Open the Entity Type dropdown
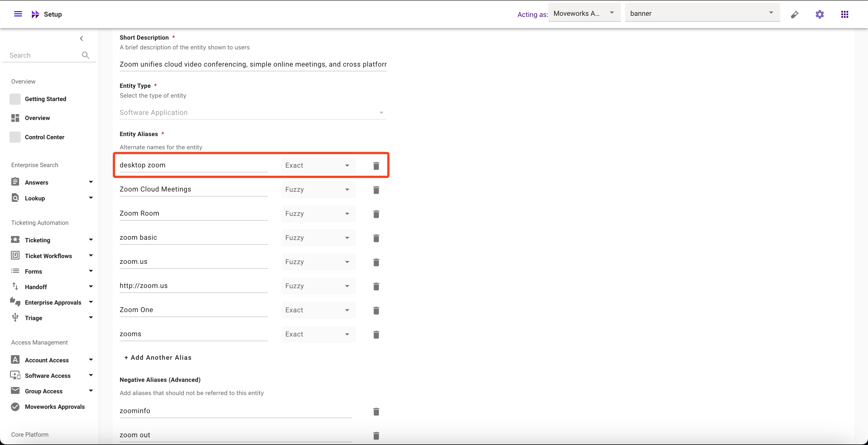This screenshot has width=868, height=445. (x=253, y=113)
